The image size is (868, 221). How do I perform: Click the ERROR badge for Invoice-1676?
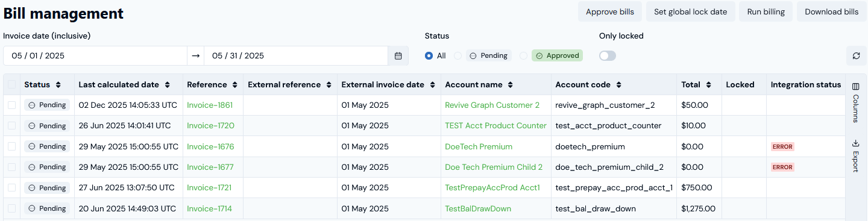(x=783, y=146)
